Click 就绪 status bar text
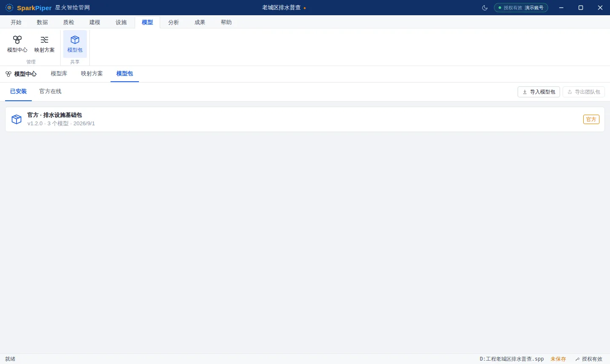 coord(10,359)
